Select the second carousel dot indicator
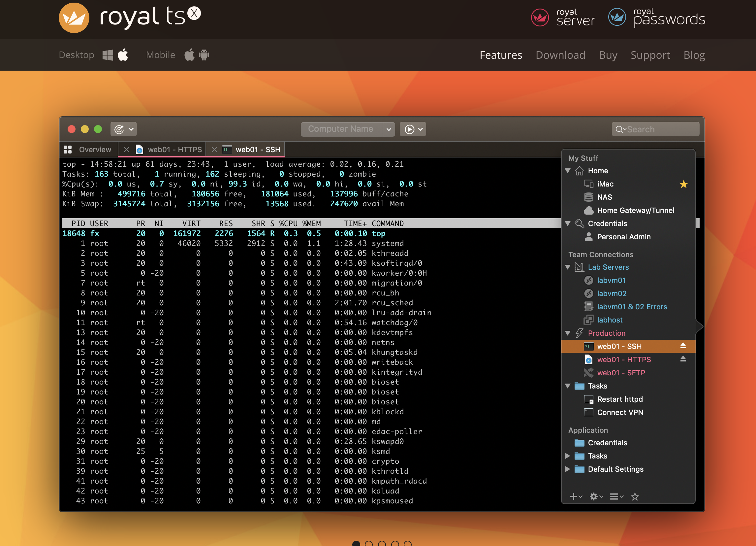Viewport: 756px width, 546px height. [369, 543]
